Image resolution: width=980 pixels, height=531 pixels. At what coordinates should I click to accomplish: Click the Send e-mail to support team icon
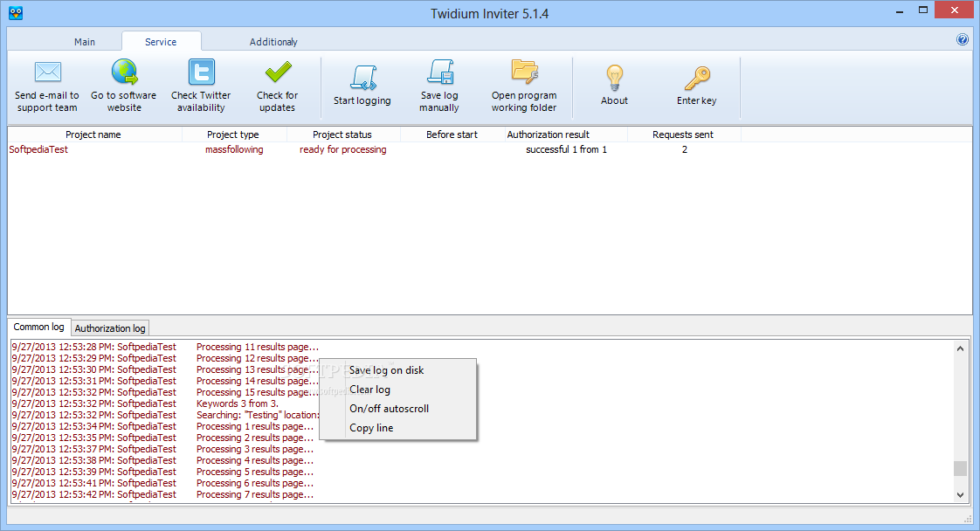pos(47,72)
